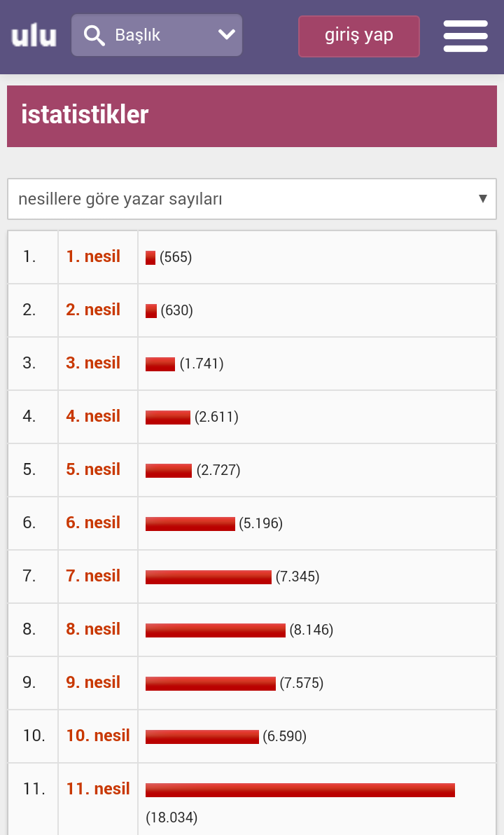Select the 3. nesil link
The width and height of the screenshot is (504, 835).
tap(93, 363)
